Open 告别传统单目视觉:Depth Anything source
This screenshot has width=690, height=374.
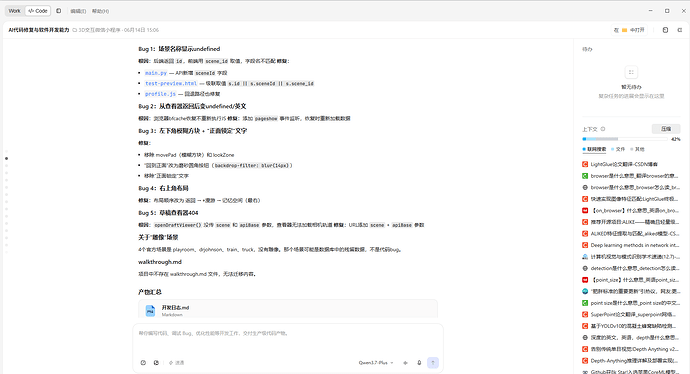coord(631,349)
